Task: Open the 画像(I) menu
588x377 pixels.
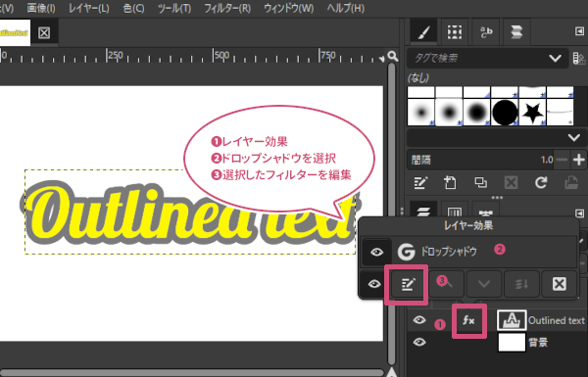Action: tap(41, 8)
